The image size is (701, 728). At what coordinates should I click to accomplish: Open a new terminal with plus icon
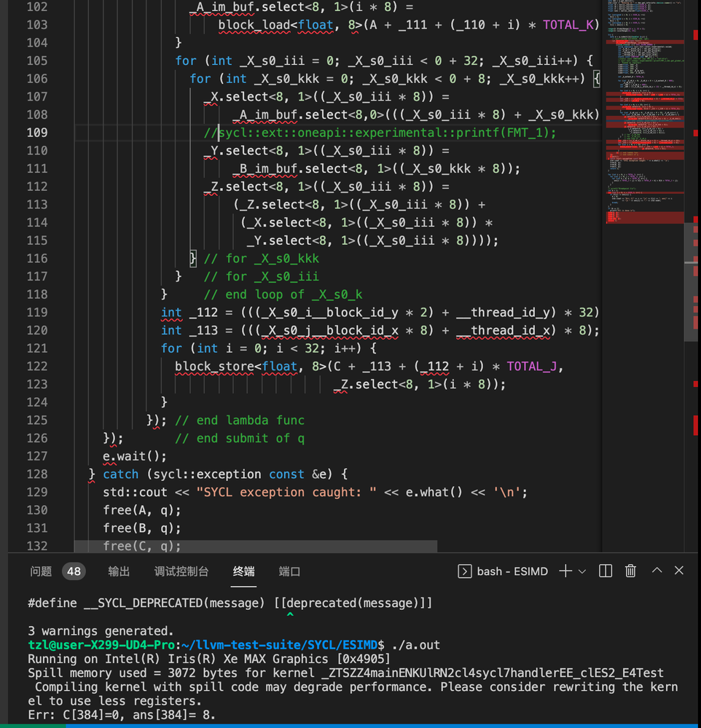tap(565, 571)
